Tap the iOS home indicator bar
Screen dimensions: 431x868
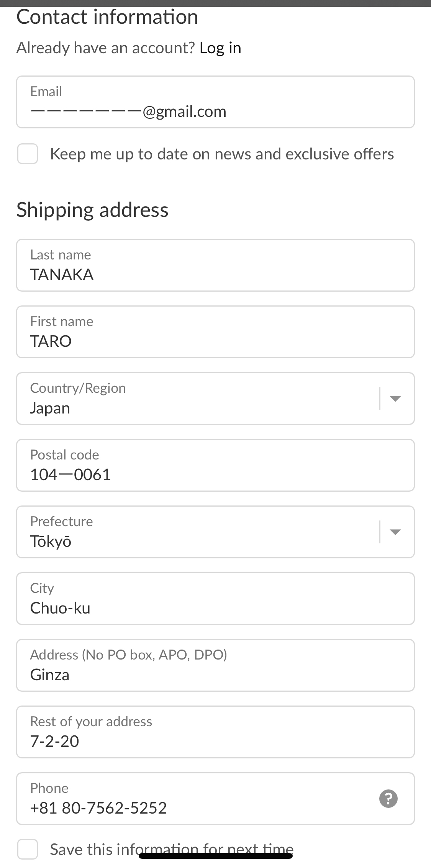(216, 856)
